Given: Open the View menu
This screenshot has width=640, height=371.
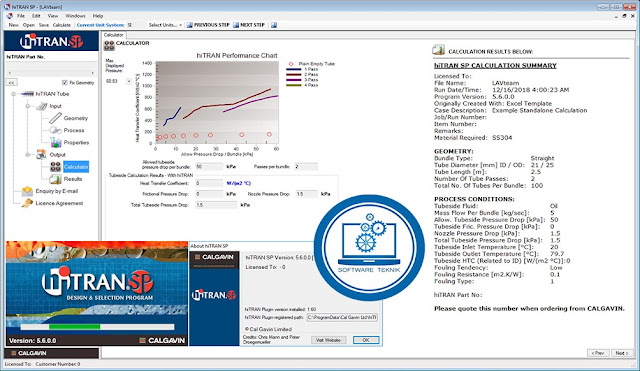Looking at the screenshot, I should [53, 16].
